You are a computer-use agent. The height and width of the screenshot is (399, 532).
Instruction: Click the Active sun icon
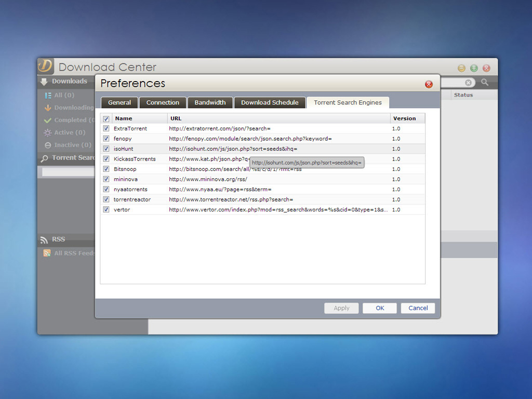pyautogui.click(x=48, y=132)
